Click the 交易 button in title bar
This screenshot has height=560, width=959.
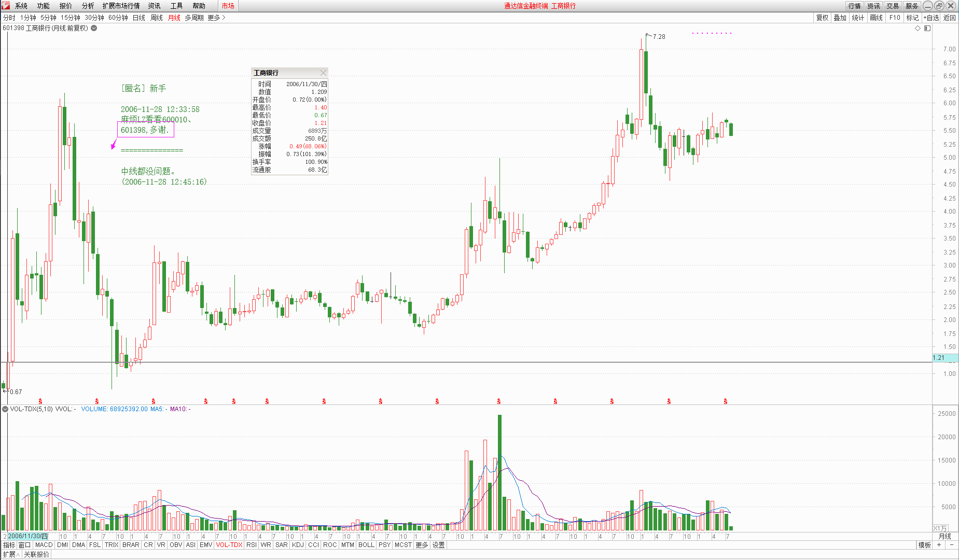pyautogui.click(x=892, y=6)
